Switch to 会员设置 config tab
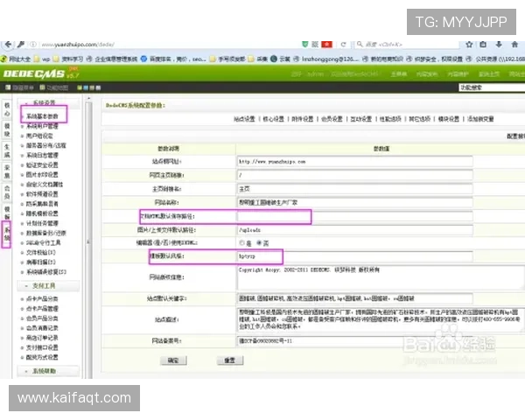Image resolution: width=525 pixels, height=420 pixels. [332, 119]
